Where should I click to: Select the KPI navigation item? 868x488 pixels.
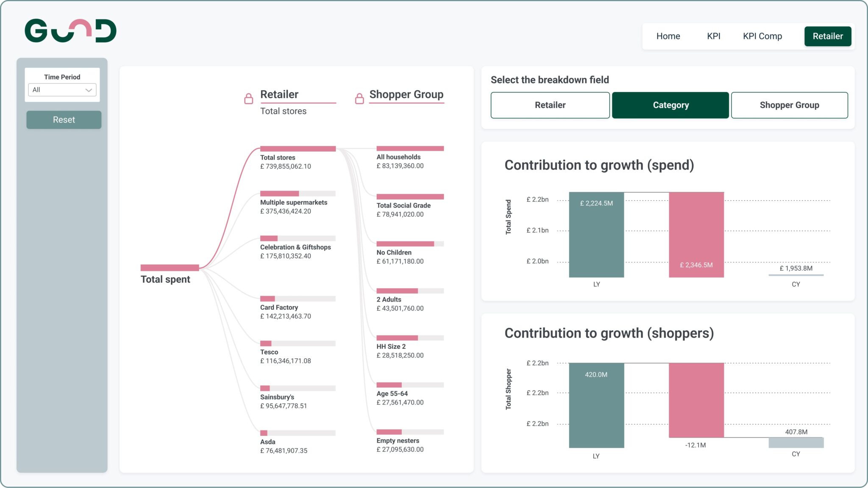713,36
